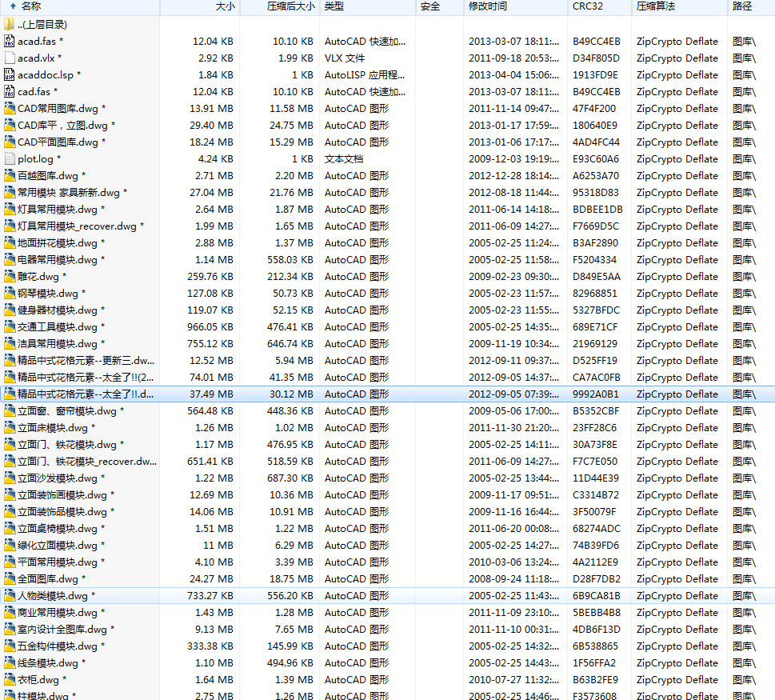Click the CAD平面图库.dwg drawing icon

click(9, 142)
